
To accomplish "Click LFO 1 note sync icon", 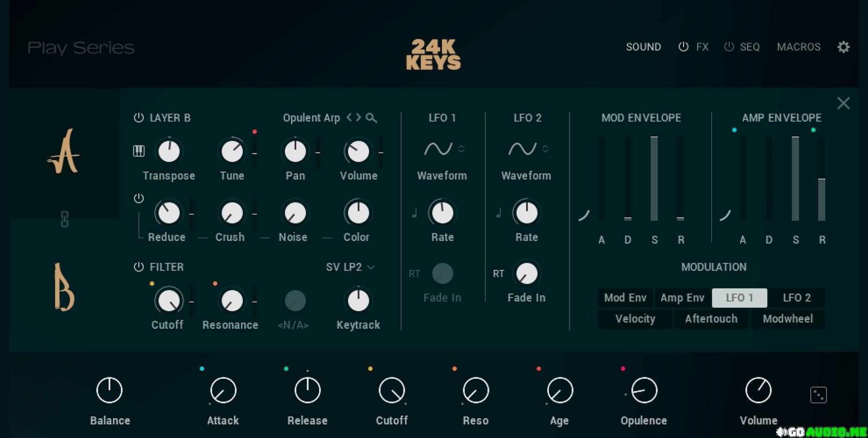I will [414, 213].
